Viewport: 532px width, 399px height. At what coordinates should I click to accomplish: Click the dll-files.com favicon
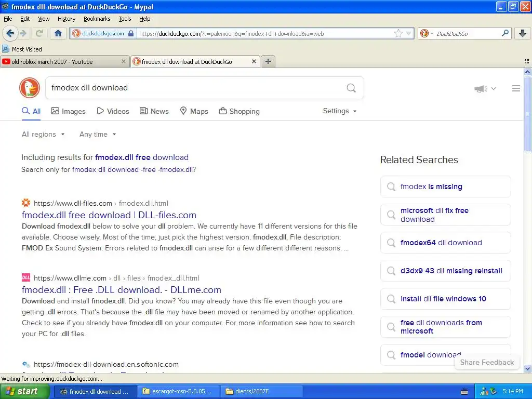(x=26, y=203)
